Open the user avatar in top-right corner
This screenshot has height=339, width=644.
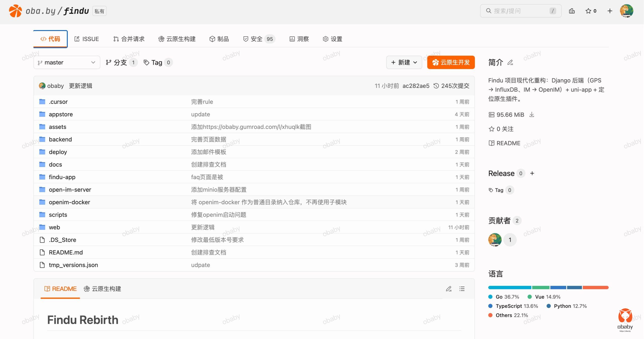click(627, 11)
